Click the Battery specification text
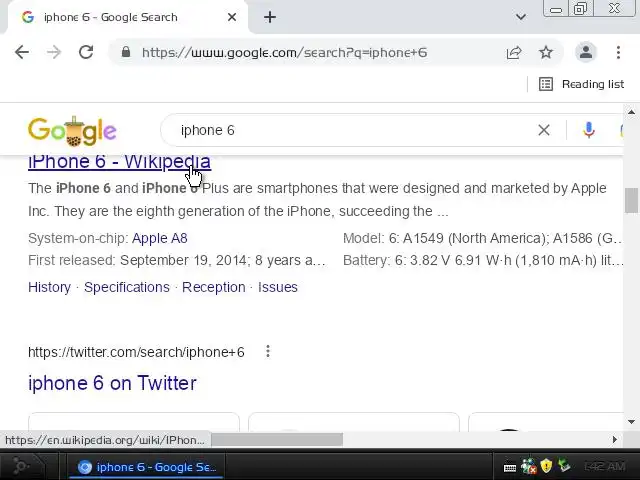This screenshot has height=480, width=640. tap(483, 260)
